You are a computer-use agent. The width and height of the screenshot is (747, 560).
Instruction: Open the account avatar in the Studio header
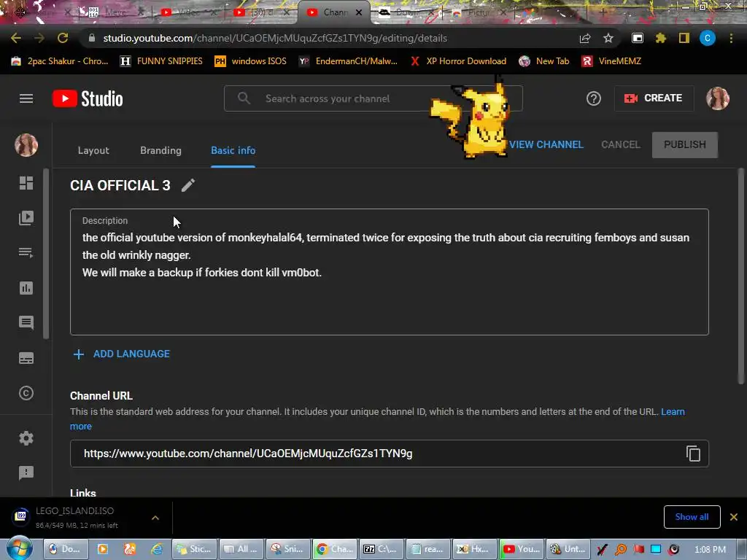tap(718, 98)
